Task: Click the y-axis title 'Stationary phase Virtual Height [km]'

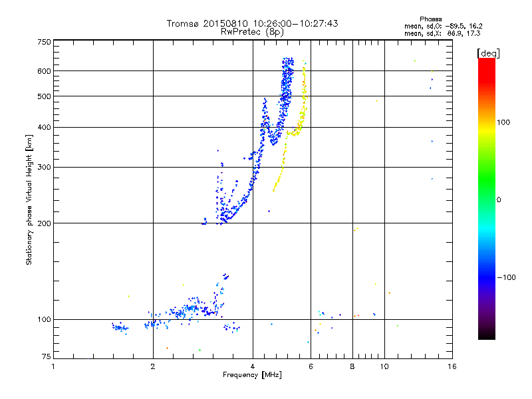Action: 29,200
